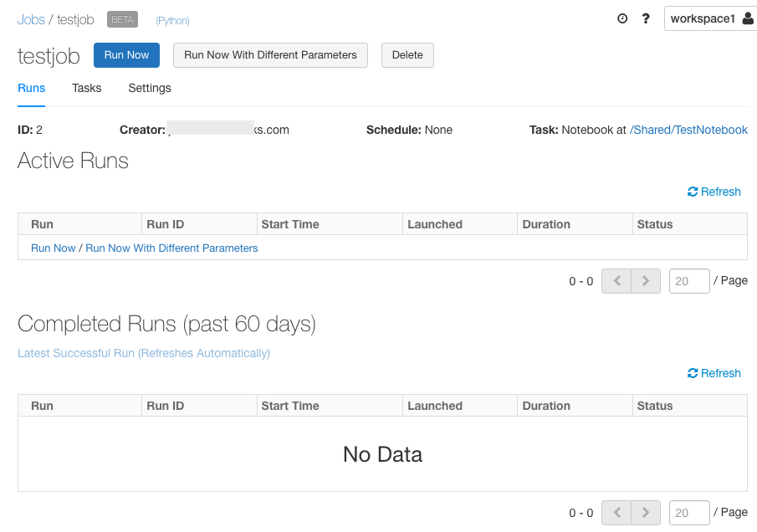757x532 pixels.
Task: Go to previous page of Active Runs
Action: pyautogui.click(x=616, y=281)
